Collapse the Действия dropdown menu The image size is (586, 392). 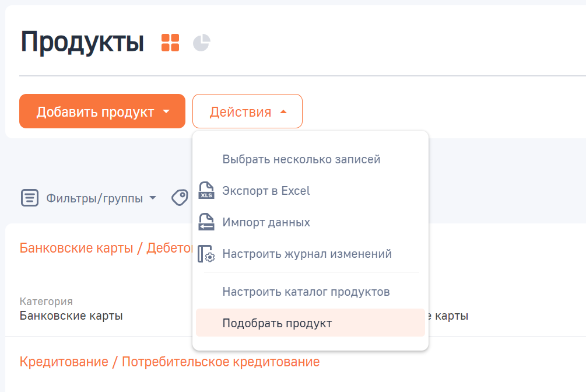pos(247,111)
